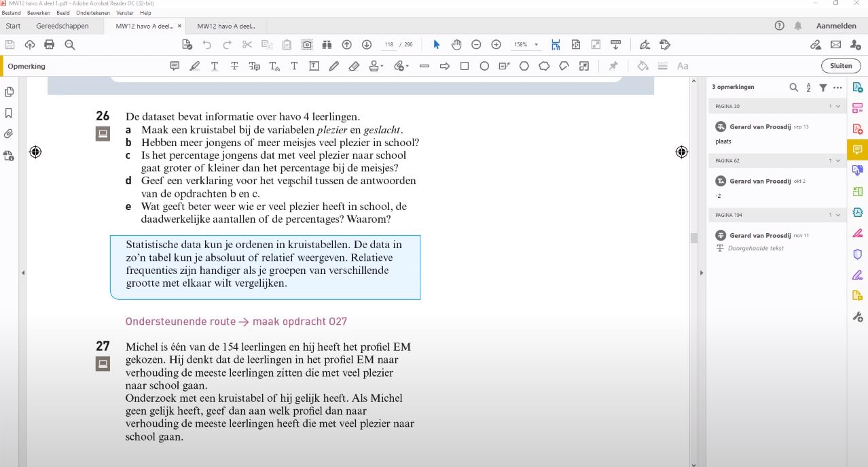The height and width of the screenshot is (467, 868).
Task: Click the scissors cut icon
Action: [247, 45]
